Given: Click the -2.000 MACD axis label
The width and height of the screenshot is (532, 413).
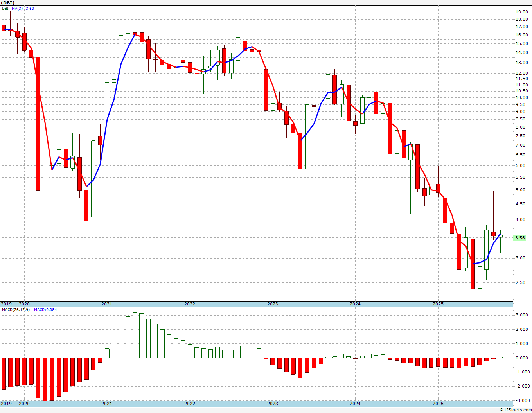Looking at the screenshot, I should coord(522,386).
